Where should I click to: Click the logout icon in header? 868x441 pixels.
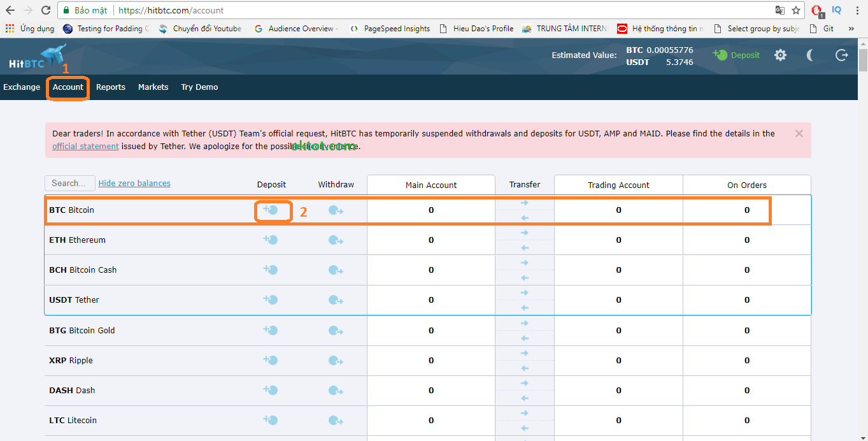pos(841,55)
